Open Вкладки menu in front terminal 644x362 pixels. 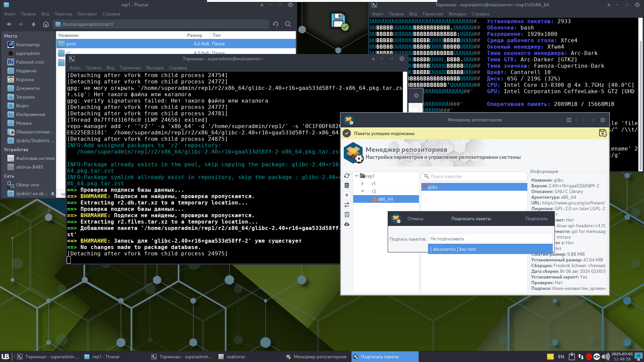pyautogui.click(x=155, y=68)
